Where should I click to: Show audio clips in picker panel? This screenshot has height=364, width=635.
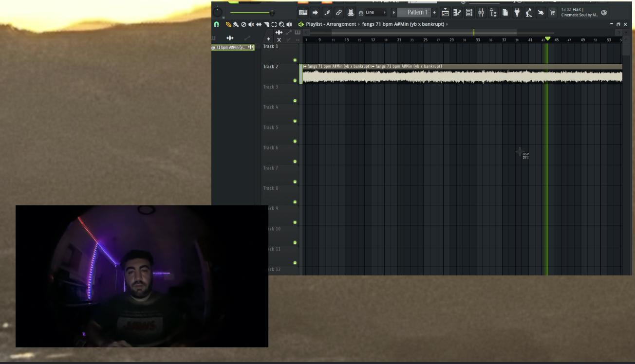point(230,38)
